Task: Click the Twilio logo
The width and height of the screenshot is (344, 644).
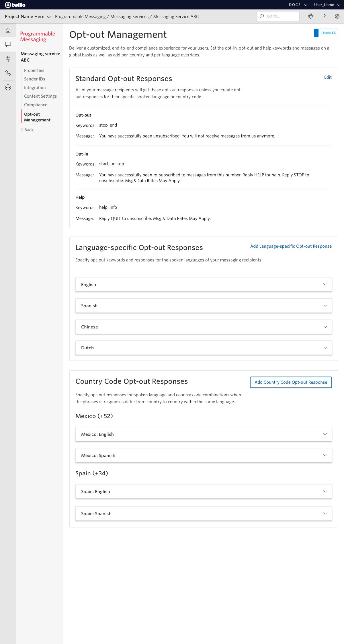Action: (15, 5)
